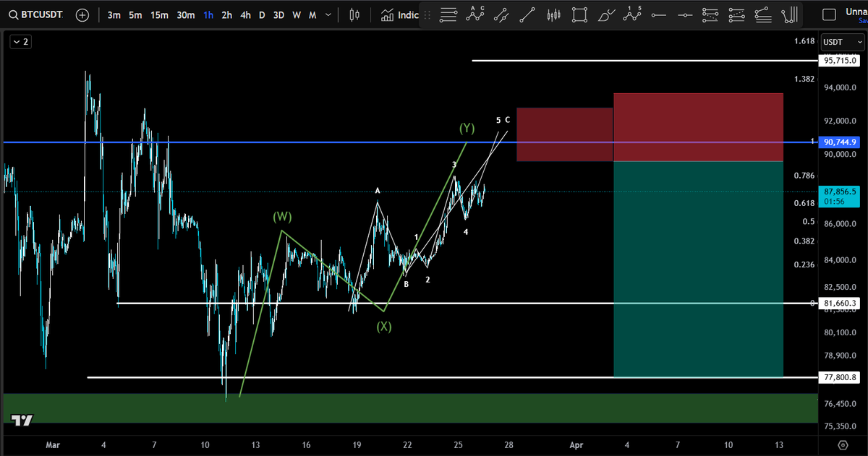The width and height of the screenshot is (868, 456).
Task: Select the dark red supply rectangle near 5 C
Action: tap(565, 134)
